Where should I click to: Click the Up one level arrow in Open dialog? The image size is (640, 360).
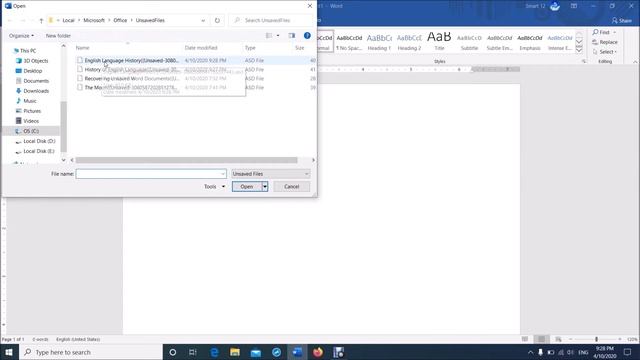[41, 20]
